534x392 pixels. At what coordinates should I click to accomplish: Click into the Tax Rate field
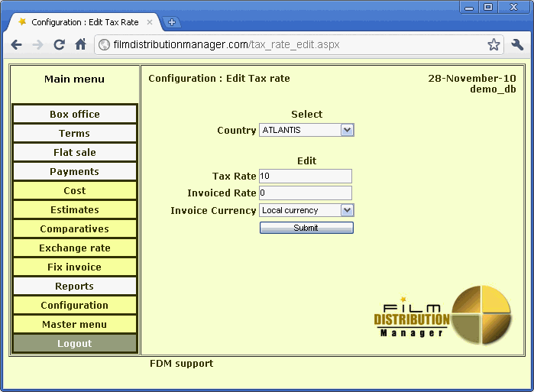(x=306, y=177)
